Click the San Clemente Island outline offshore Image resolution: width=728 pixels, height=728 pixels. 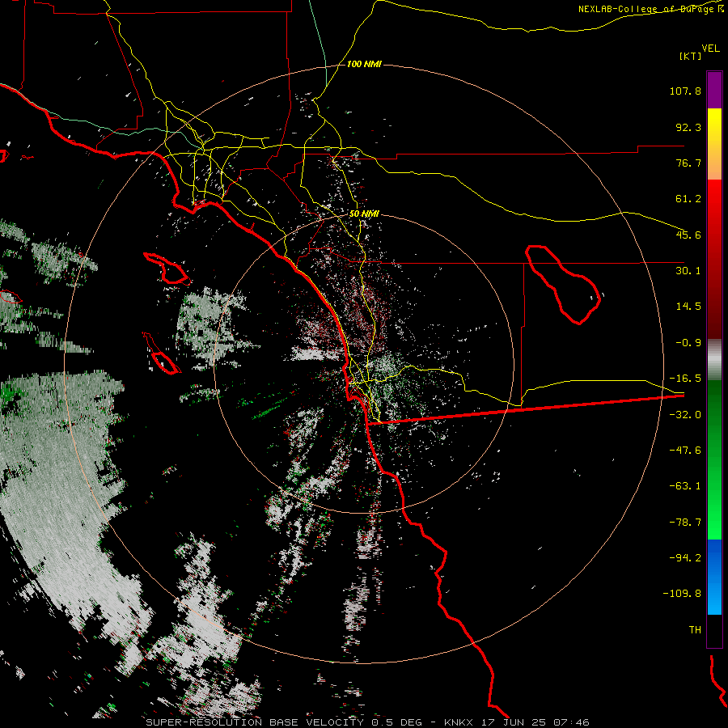click(x=161, y=353)
